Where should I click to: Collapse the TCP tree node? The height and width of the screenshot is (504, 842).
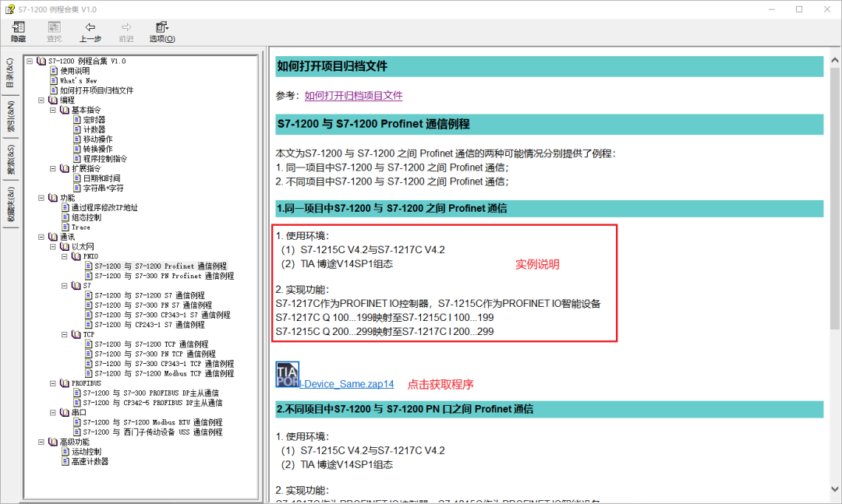65,333
